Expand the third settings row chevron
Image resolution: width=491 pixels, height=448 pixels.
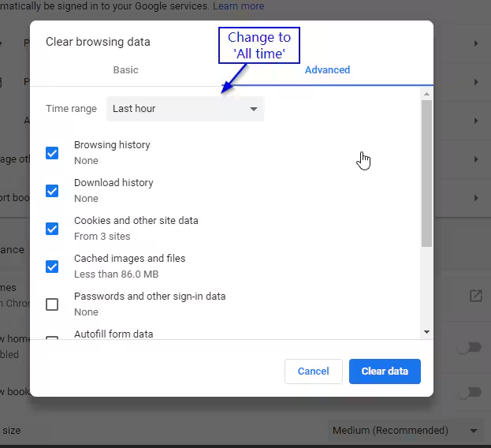coord(476,121)
